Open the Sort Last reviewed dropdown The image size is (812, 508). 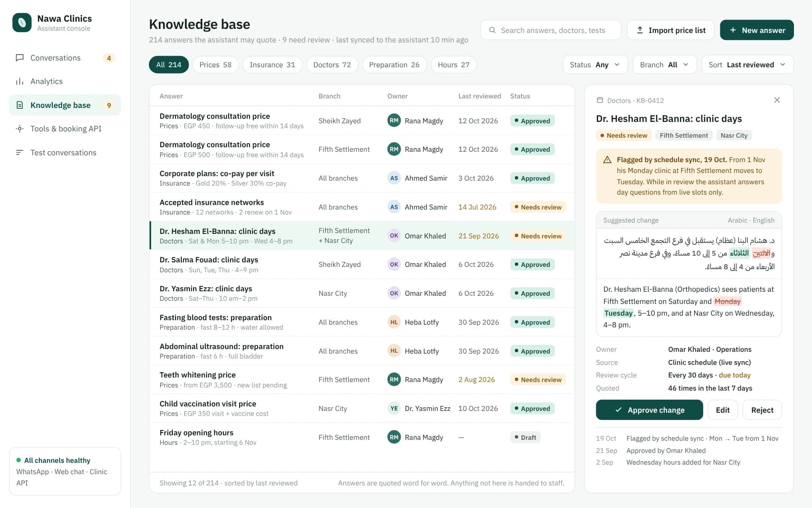pyautogui.click(x=747, y=65)
